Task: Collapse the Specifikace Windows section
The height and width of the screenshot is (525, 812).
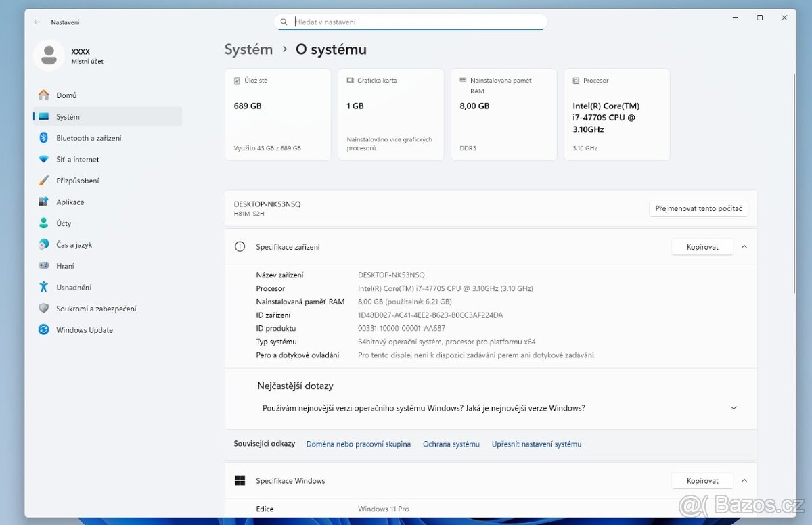Action: [x=744, y=480]
